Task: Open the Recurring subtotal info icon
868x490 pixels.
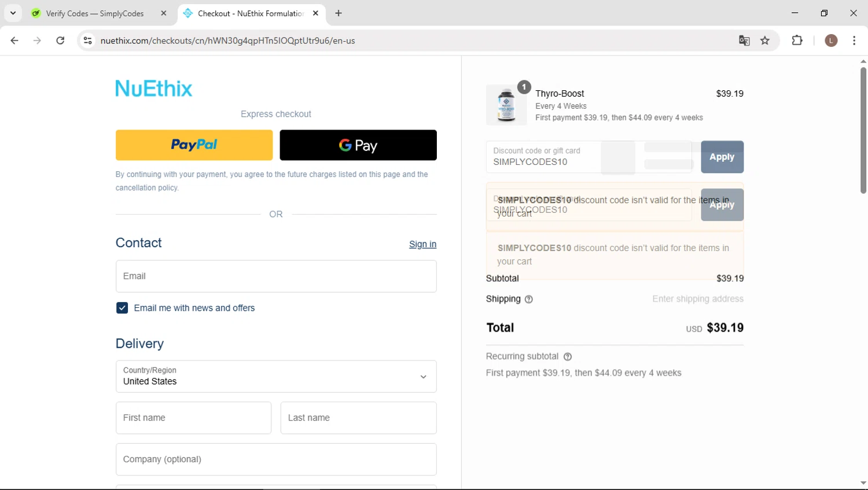Action: tap(568, 356)
